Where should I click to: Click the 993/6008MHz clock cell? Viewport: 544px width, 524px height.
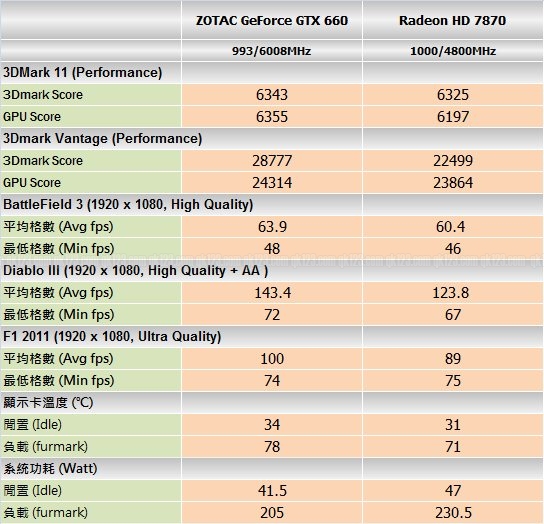point(272,51)
